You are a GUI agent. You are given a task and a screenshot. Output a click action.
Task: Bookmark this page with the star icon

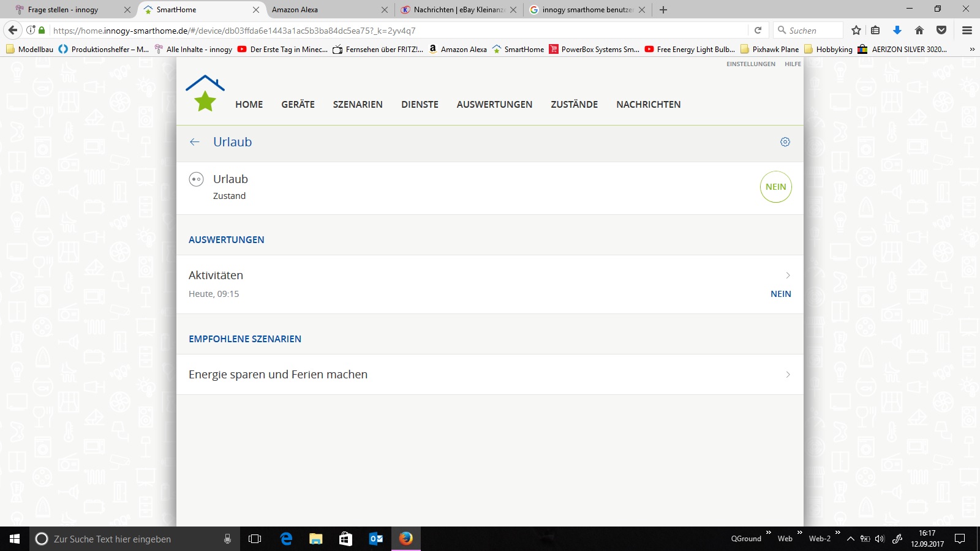(856, 30)
